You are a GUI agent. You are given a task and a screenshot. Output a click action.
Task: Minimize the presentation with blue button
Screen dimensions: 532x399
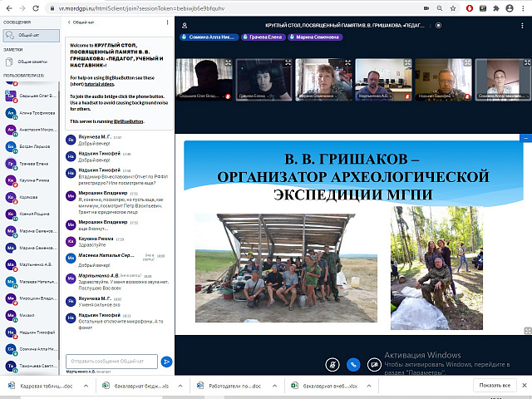[525, 138]
